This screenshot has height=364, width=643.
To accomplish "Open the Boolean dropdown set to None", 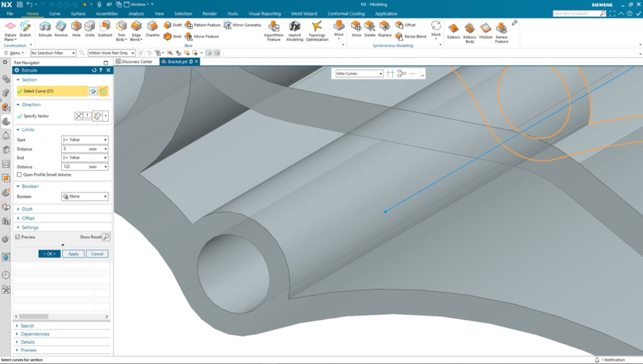I will [85, 196].
